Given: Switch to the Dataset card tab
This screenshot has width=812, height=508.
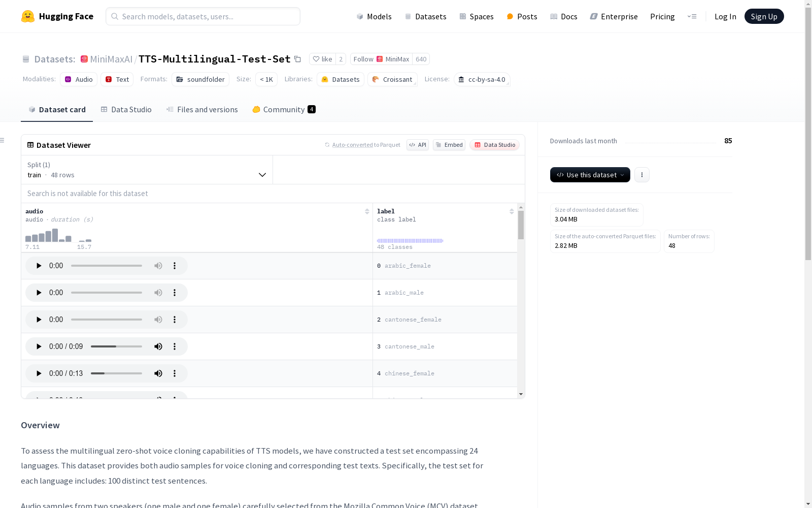Looking at the screenshot, I should pyautogui.click(x=57, y=110).
